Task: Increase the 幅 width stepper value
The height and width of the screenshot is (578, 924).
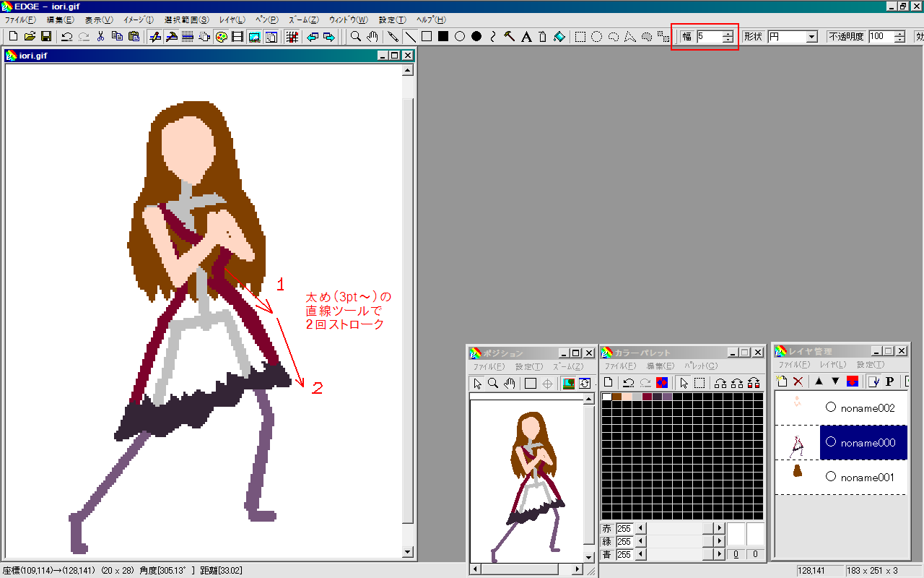Action: click(728, 33)
